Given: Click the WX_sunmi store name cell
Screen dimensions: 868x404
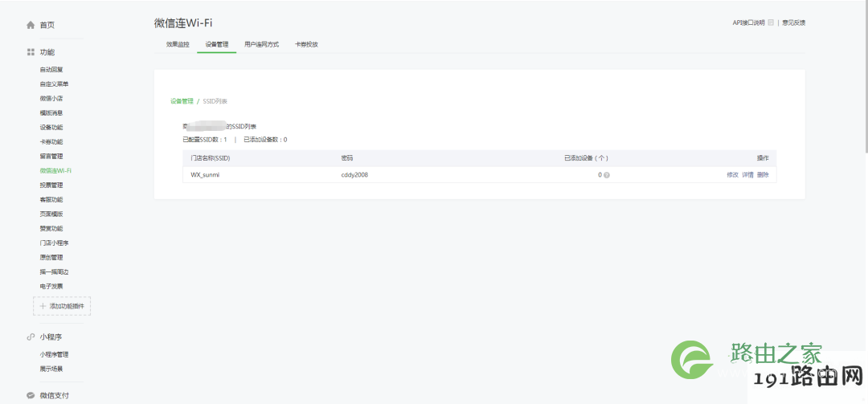Looking at the screenshot, I should [x=206, y=175].
